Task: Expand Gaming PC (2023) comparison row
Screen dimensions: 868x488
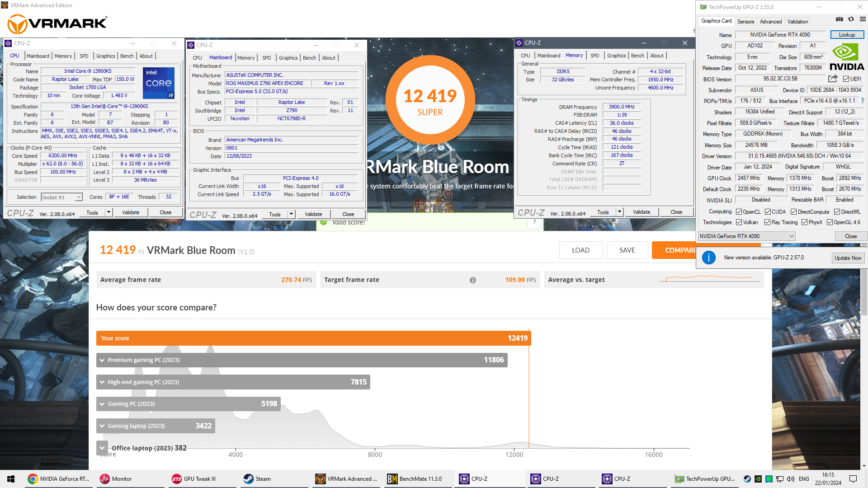Action: [x=102, y=404]
